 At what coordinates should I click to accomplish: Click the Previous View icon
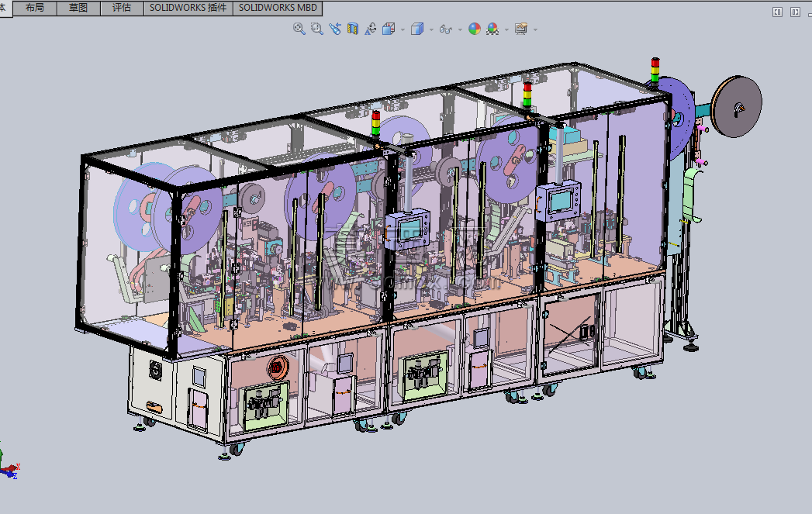(335, 29)
